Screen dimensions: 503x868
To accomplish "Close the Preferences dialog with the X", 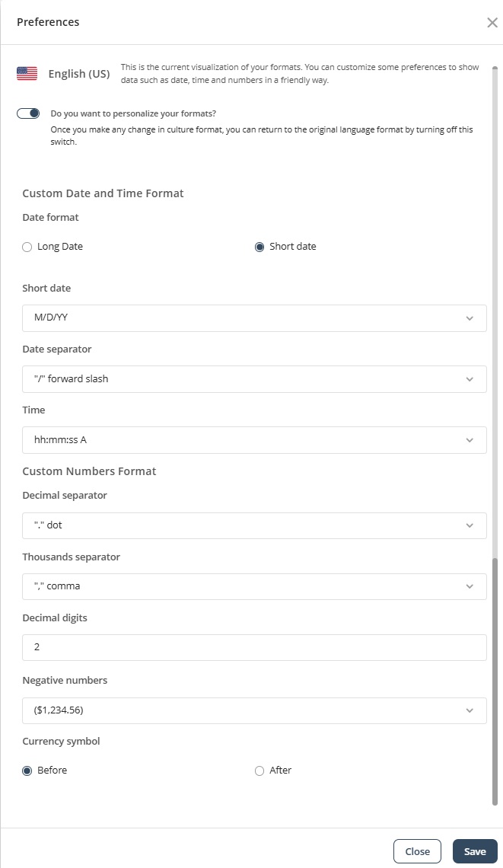I will coord(492,22).
